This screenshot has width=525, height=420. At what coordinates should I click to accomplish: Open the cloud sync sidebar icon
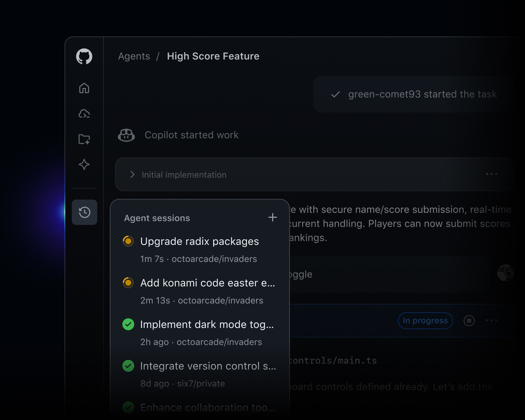[84, 114]
